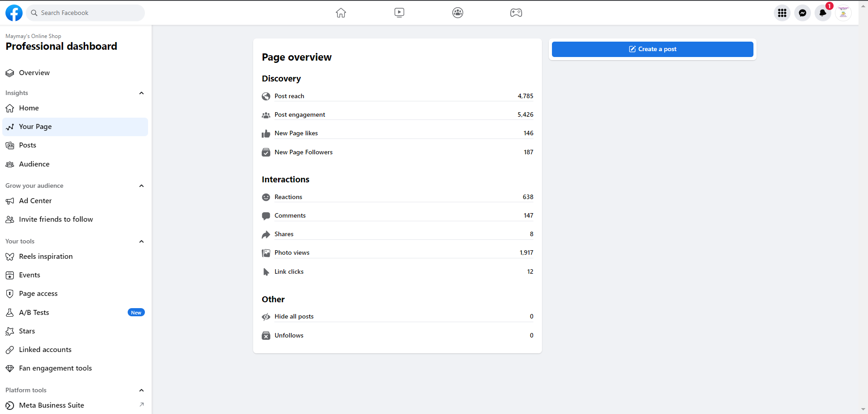This screenshot has height=414, width=868.
Task: Collapse the Grow your audience section
Action: [x=141, y=186]
